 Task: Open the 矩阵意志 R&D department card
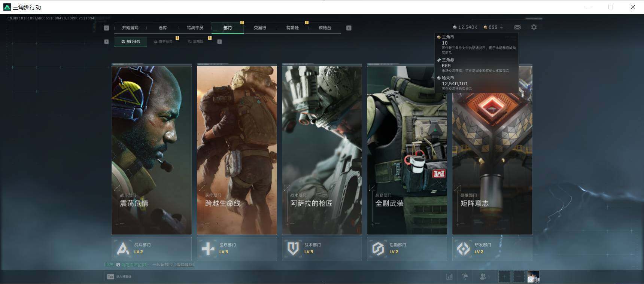point(492,150)
